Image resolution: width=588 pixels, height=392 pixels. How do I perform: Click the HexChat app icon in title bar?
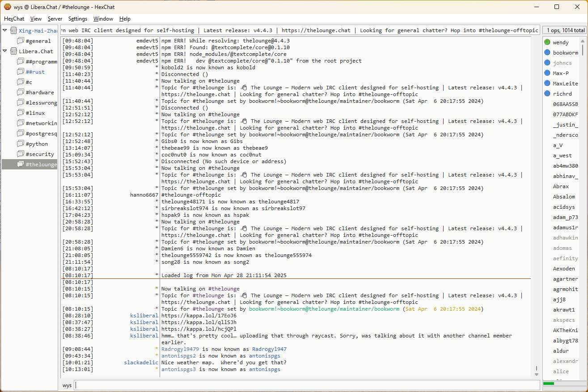[x=7, y=7]
